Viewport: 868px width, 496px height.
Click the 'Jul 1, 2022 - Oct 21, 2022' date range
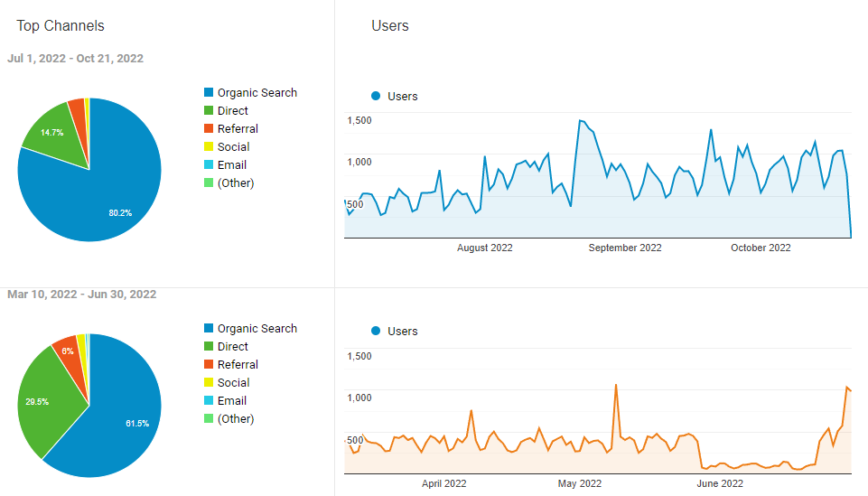click(75, 58)
